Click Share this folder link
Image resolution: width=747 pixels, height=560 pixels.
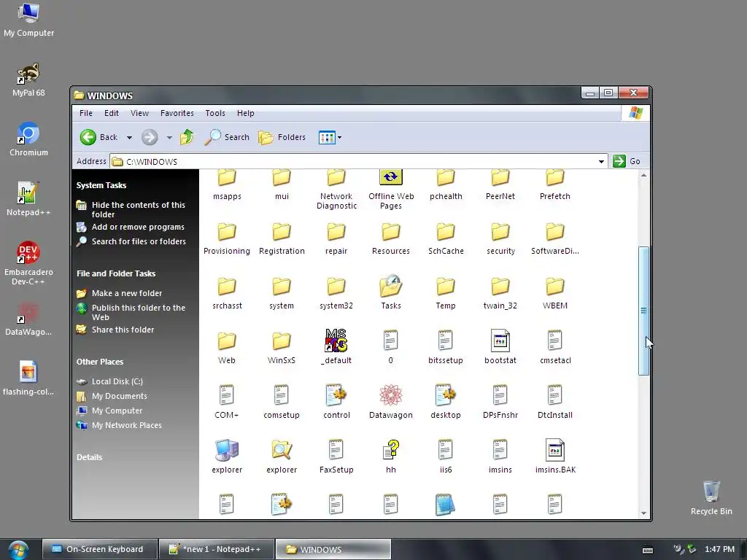123,330
